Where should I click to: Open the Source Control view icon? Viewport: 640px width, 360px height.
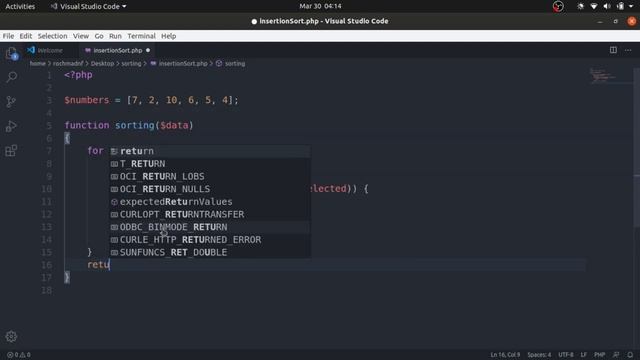tap(11, 101)
